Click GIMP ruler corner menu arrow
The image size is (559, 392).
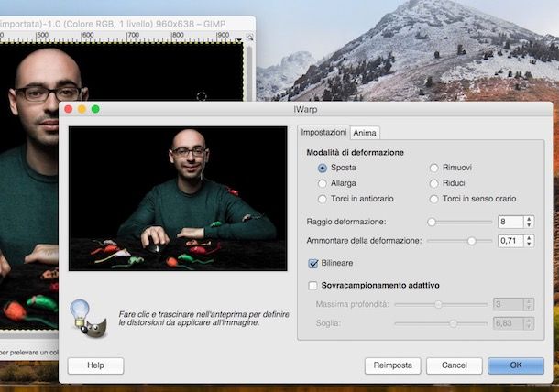pyautogui.click(x=239, y=39)
